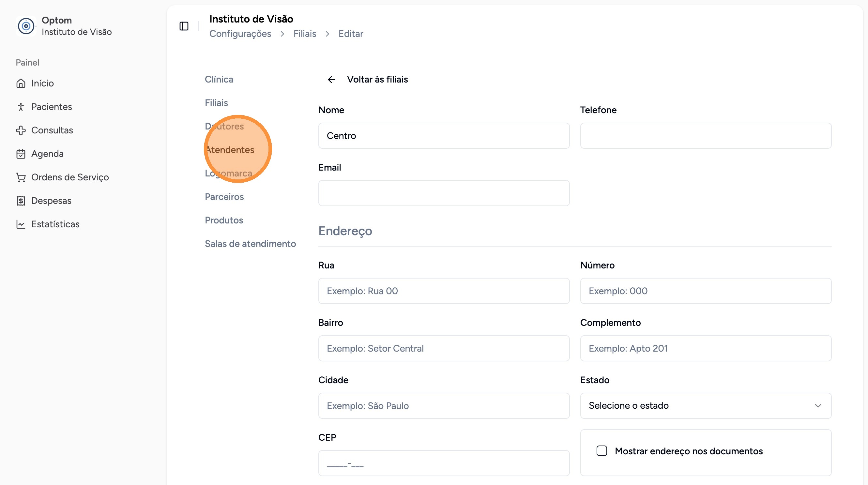868x485 pixels.
Task: Focus the Telefone input field
Action: [706, 136]
